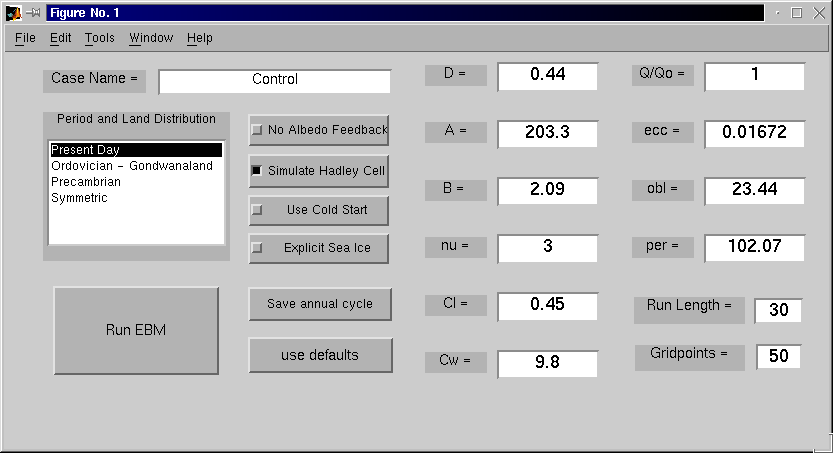Image resolution: width=833 pixels, height=453 pixels.
Task: Click the 'Q/Qo =' label
Action: point(662,75)
